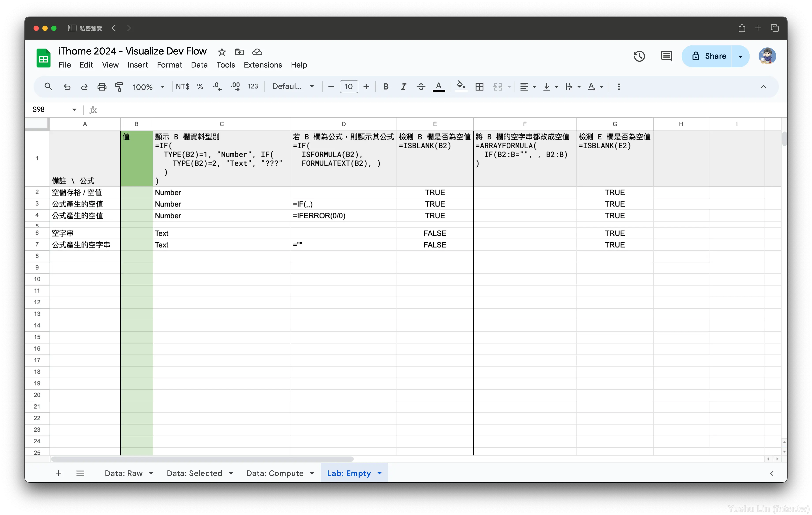View cloud save status
The width and height of the screenshot is (812, 515).
pyautogui.click(x=257, y=52)
